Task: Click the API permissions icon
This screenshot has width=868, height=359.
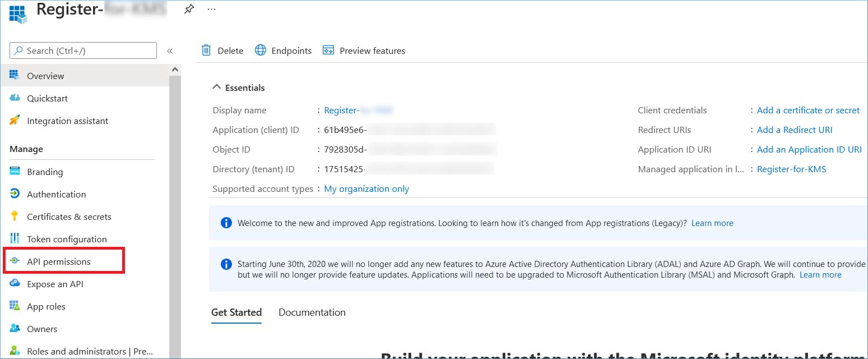Action: (x=15, y=261)
